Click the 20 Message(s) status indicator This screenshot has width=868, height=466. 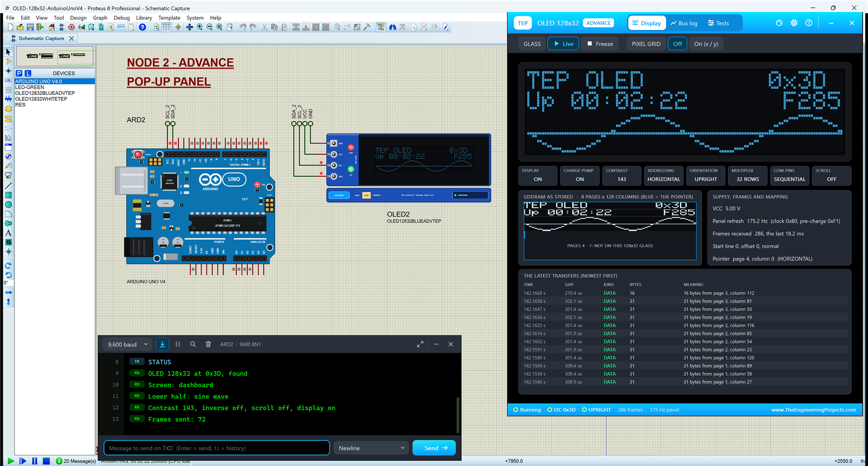(76, 461)
